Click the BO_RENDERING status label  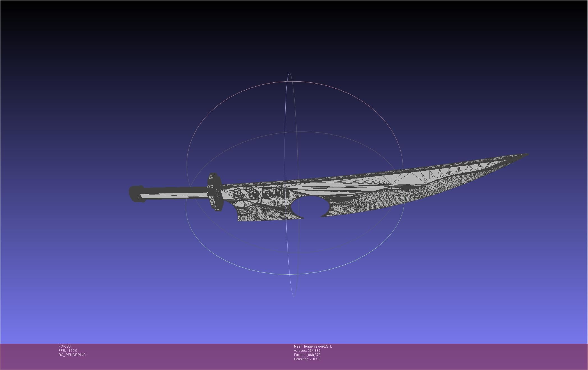(x=72, y=355)
